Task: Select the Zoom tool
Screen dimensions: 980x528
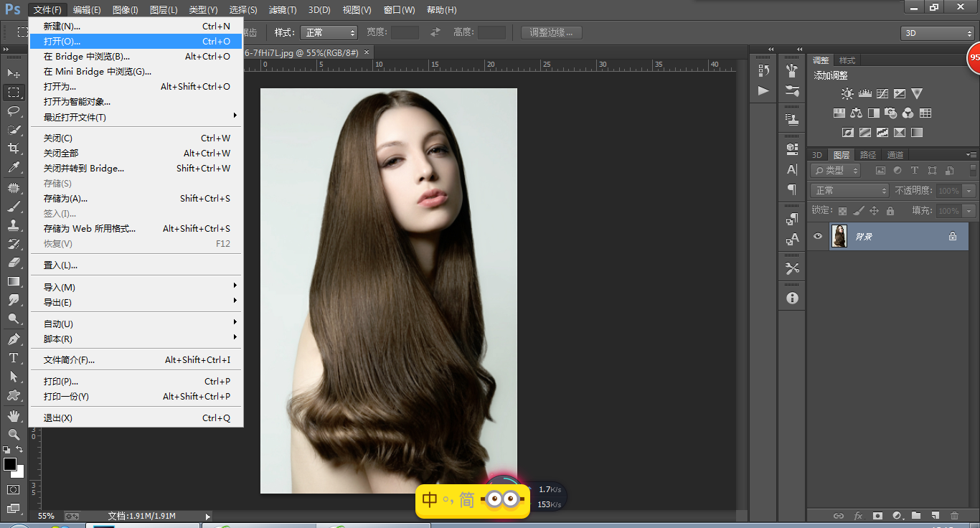Action: click(14, 434)
